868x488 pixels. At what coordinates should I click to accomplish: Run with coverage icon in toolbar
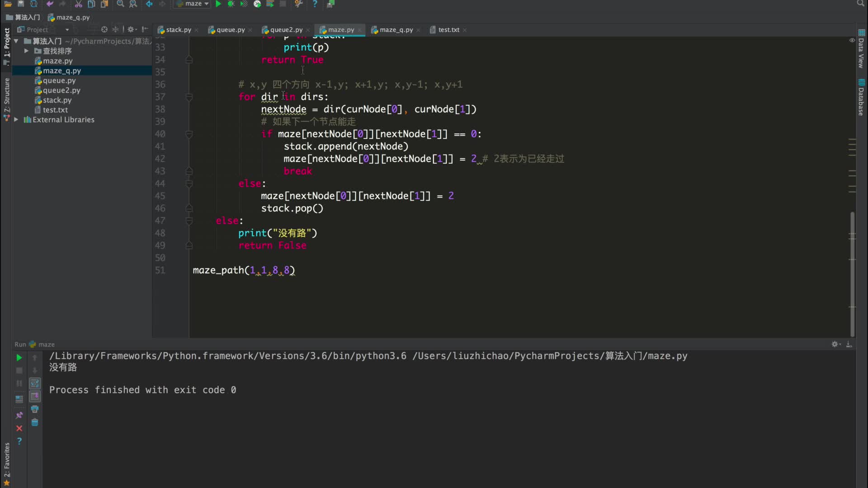[x=244, y=4]
